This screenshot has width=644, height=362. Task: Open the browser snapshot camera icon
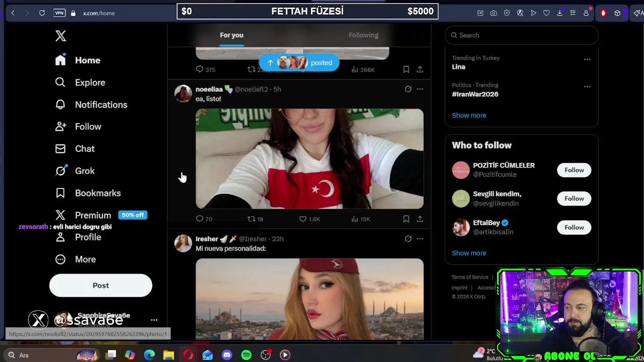click(x=494, y=13)
